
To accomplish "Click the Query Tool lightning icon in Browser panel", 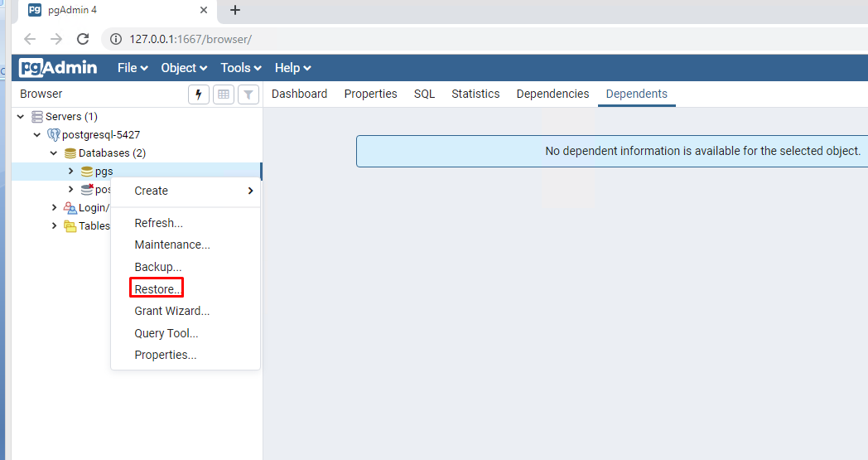I will [198, 94].
